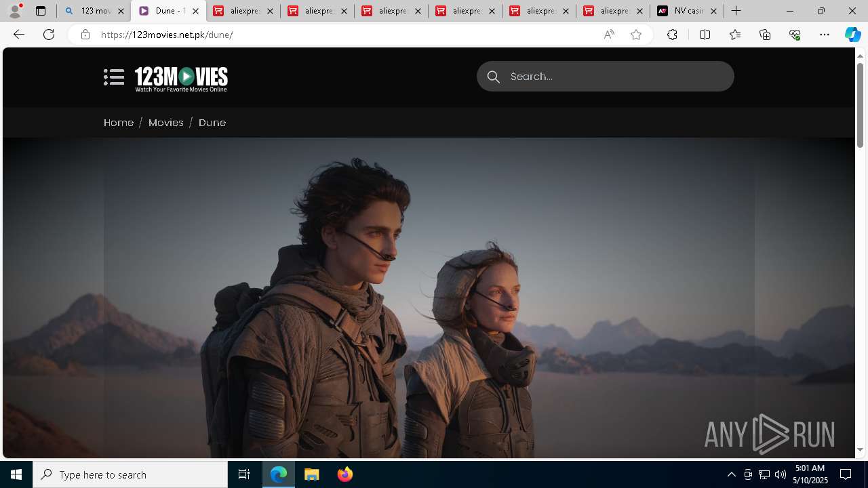Screen dimensions: 868x488
Task: Focus the site Search field
Action: click(605, 77)
